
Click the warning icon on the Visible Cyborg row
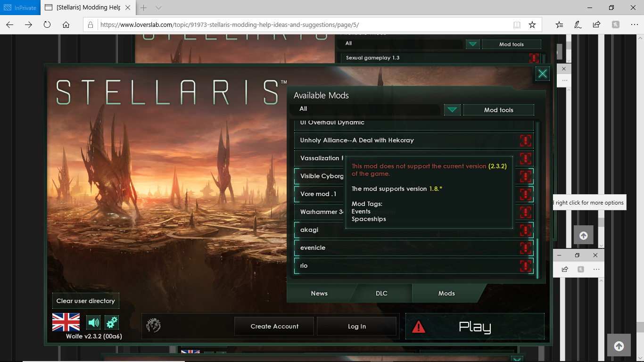pyautogui.click(x=525, y=176)
